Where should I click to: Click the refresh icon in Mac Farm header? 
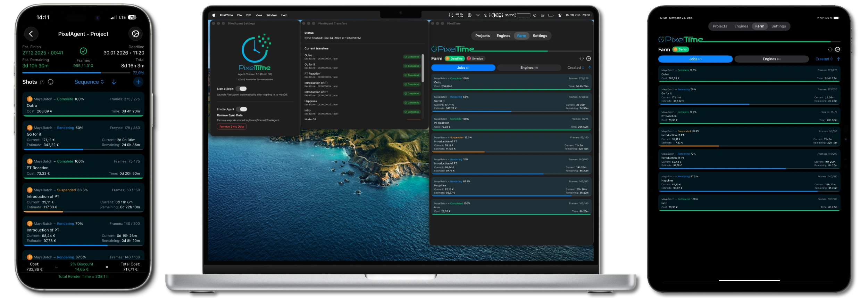pyautogui.click(x=582, y=58)
